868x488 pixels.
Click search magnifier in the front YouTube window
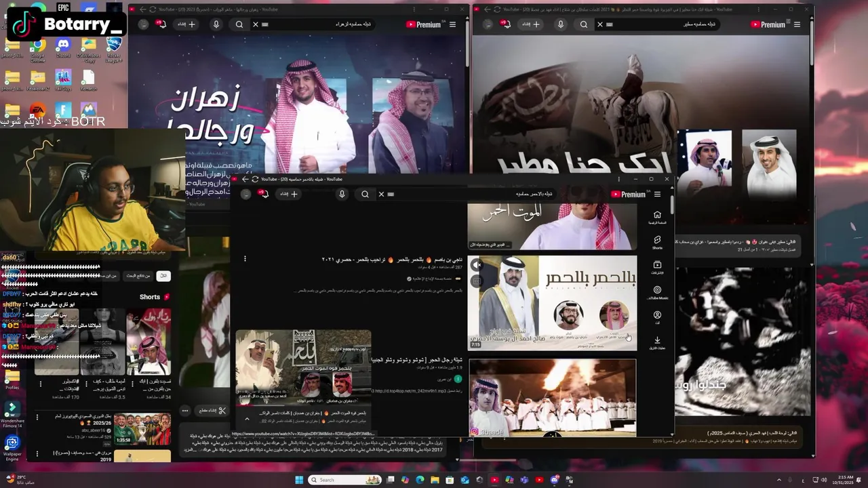[x=365, y=195]
